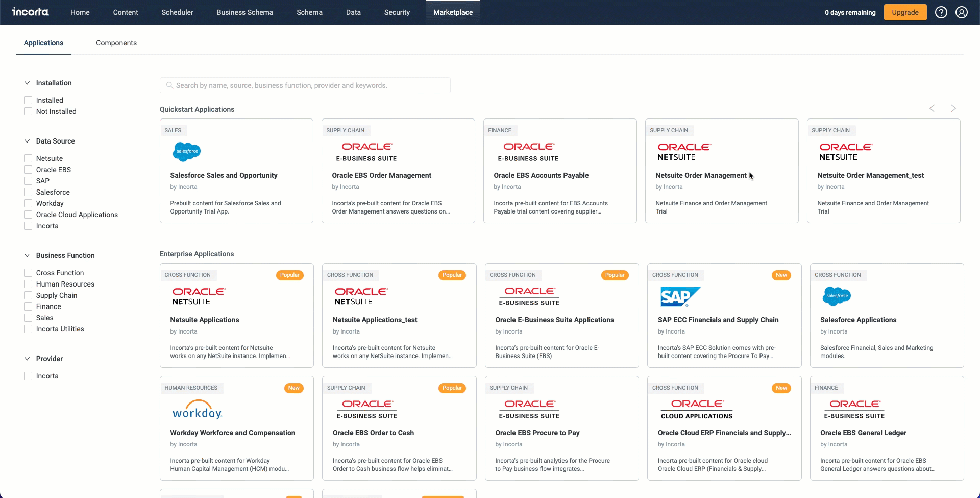Open the help question mark icon

941,12
